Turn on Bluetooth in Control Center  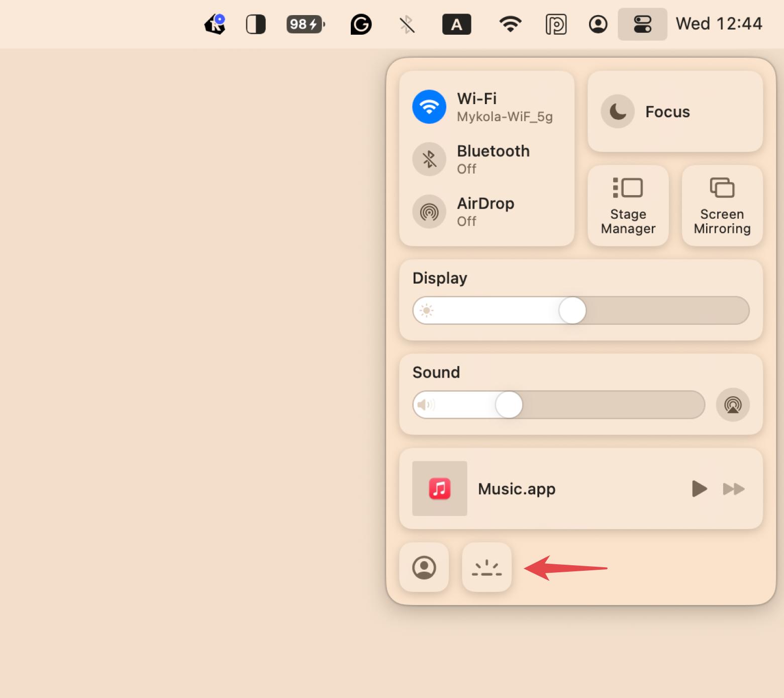click(429, 159)
